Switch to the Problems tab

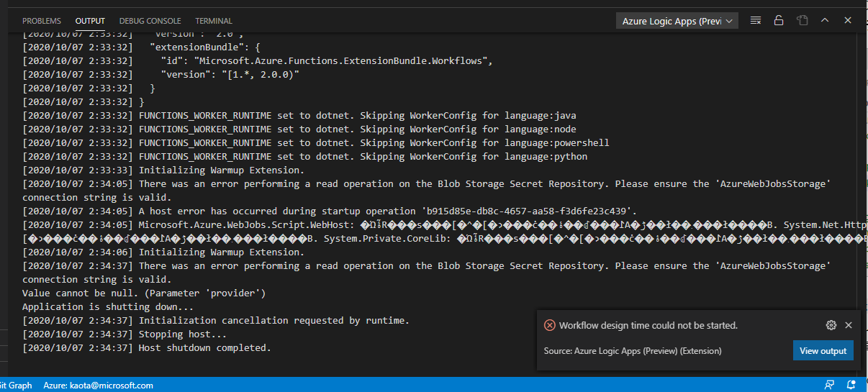click(x=42, y=21)
